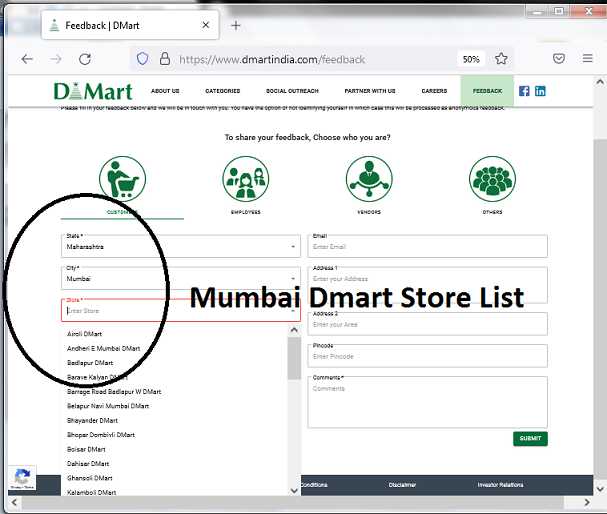Select Dahisar DMart store
Viewport: 607px width, 514px height.
click(x=88, y=464)
